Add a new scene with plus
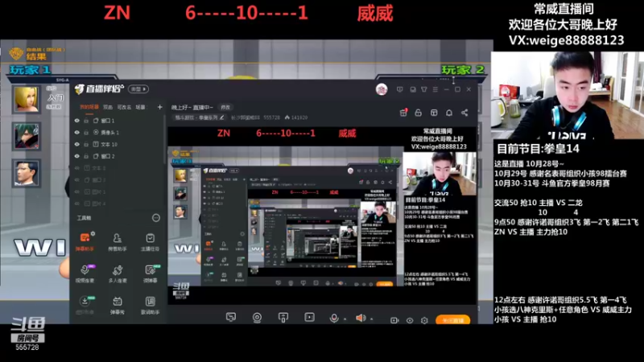Screen dimensions: 644x362 [x=159, y=107]
